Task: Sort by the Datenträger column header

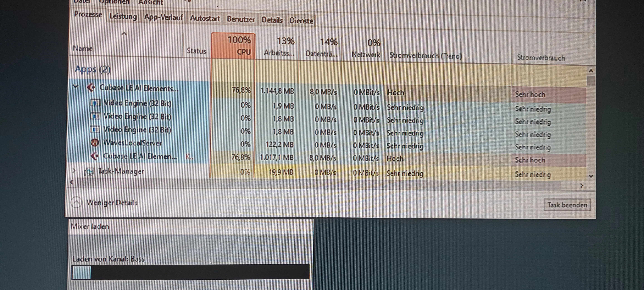Action: click(320, 48)
